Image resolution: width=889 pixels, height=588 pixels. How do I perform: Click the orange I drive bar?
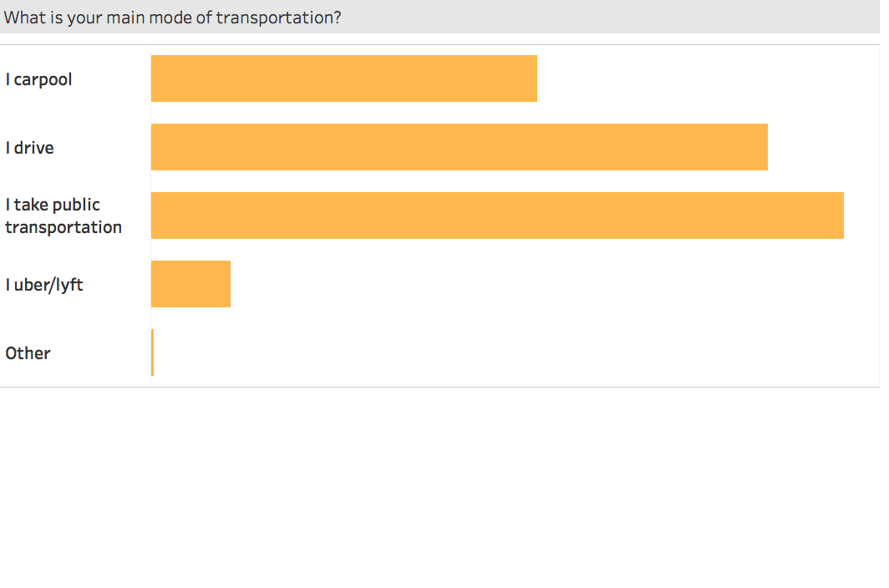pos(459,147)
